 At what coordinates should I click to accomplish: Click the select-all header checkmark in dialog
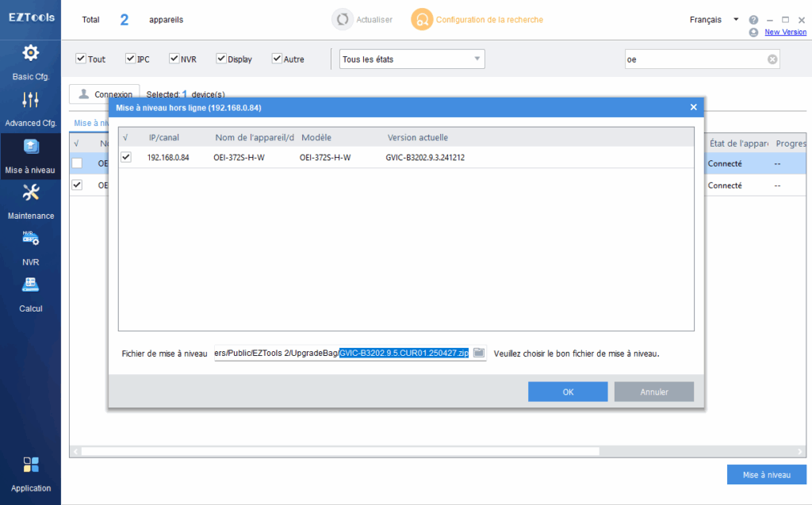(125, 137)
